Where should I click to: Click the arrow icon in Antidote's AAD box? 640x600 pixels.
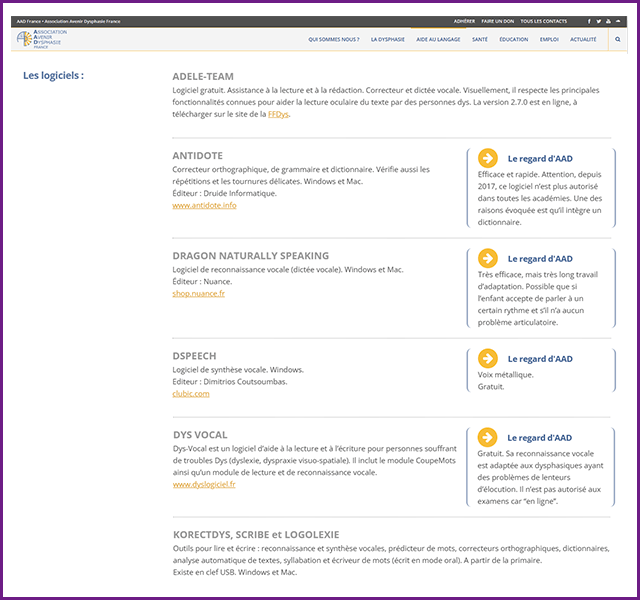click(x=488, y=158)
